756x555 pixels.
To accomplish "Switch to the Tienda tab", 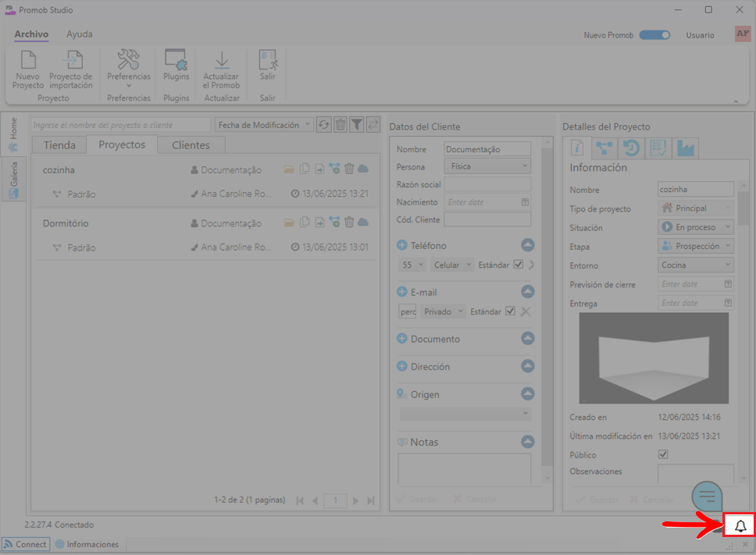I will (x=59, y=145).
